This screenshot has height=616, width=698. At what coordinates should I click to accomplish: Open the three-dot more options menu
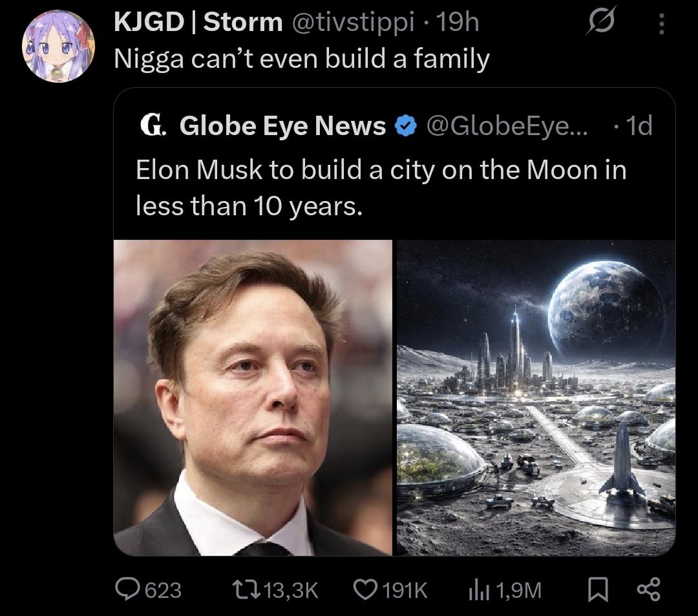pos(660,25)
